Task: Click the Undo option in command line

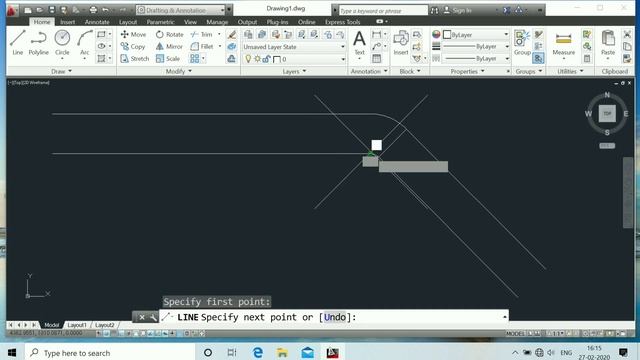Action: click(x=334, y=317)
